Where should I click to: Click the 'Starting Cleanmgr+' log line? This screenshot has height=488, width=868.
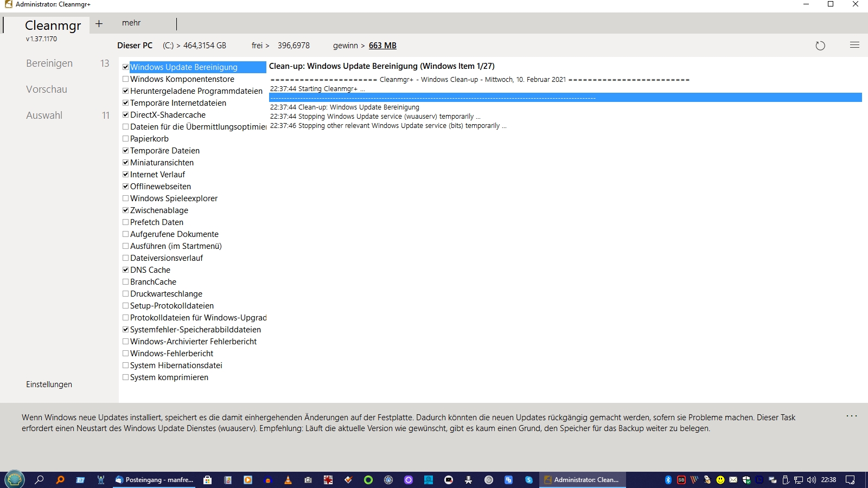tap(317, 89)
